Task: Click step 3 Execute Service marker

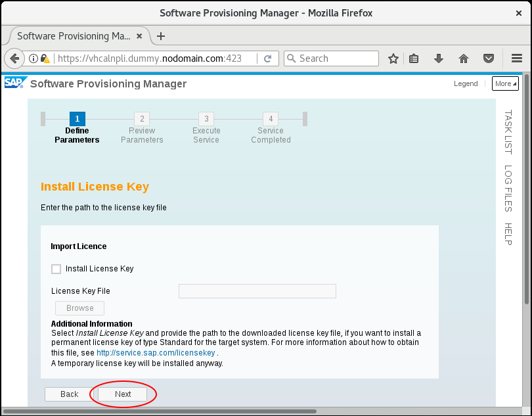Action: coord(206,119)
